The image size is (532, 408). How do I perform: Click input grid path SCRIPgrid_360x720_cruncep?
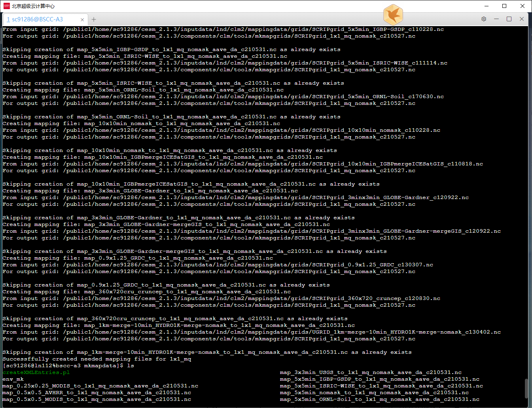click(x=252, y=298)
